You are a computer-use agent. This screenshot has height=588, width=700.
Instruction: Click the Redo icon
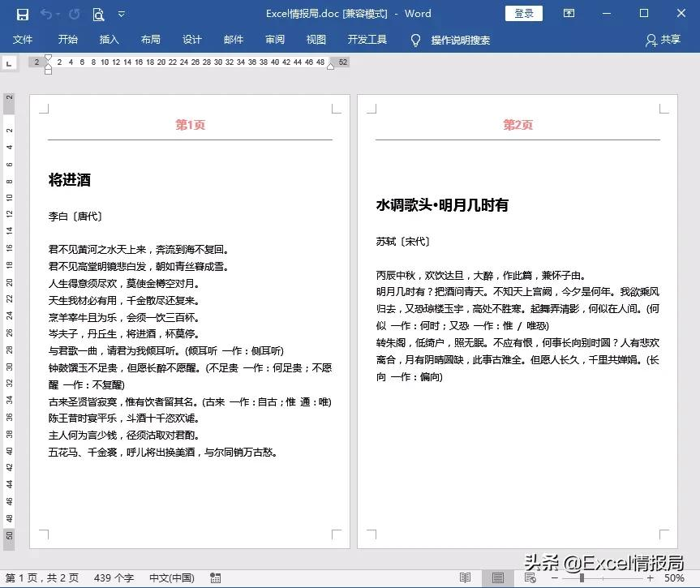click(x=74, y=15)
